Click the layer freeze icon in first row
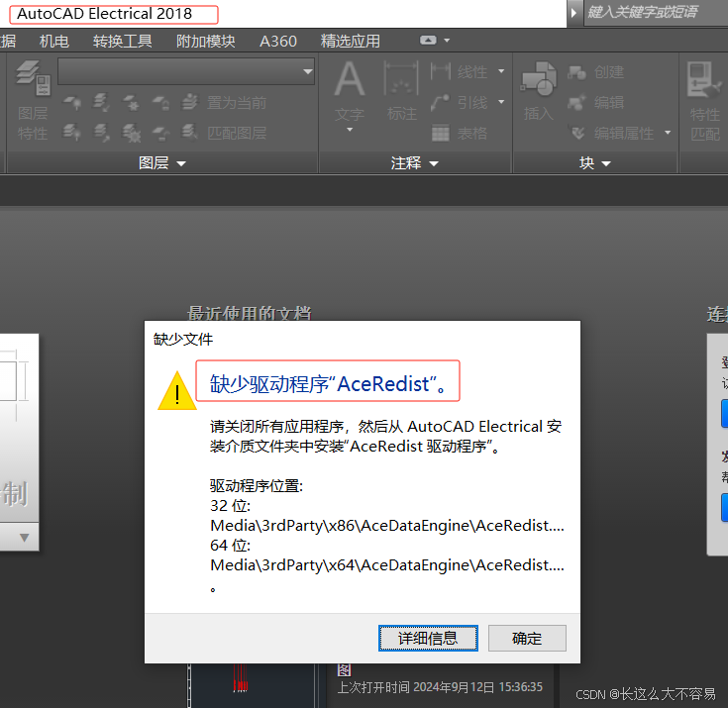 [x=132, y=103]
